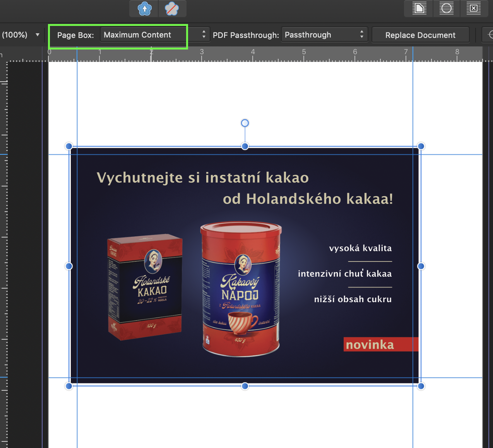Click the text "nižší obsah cukru"

(x=353, y=299)
